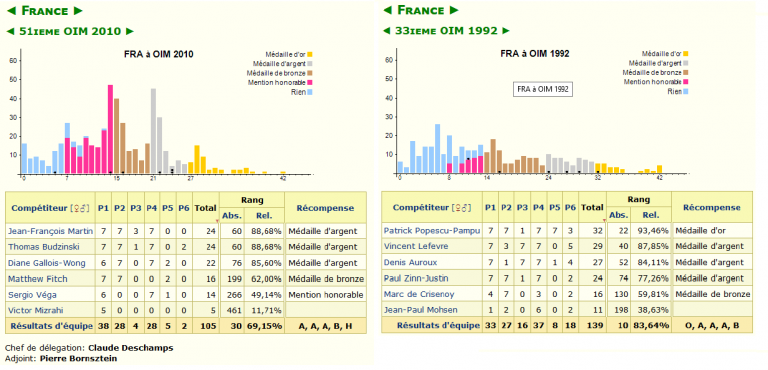Open Matthew Fitch's profile
This screenshot has width=768, height=370.
(x=38, y=279)
